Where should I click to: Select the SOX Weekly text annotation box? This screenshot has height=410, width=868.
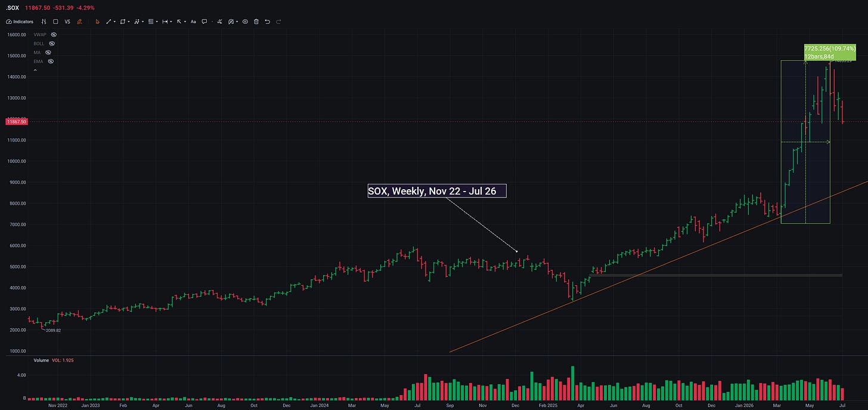point(437,190)
